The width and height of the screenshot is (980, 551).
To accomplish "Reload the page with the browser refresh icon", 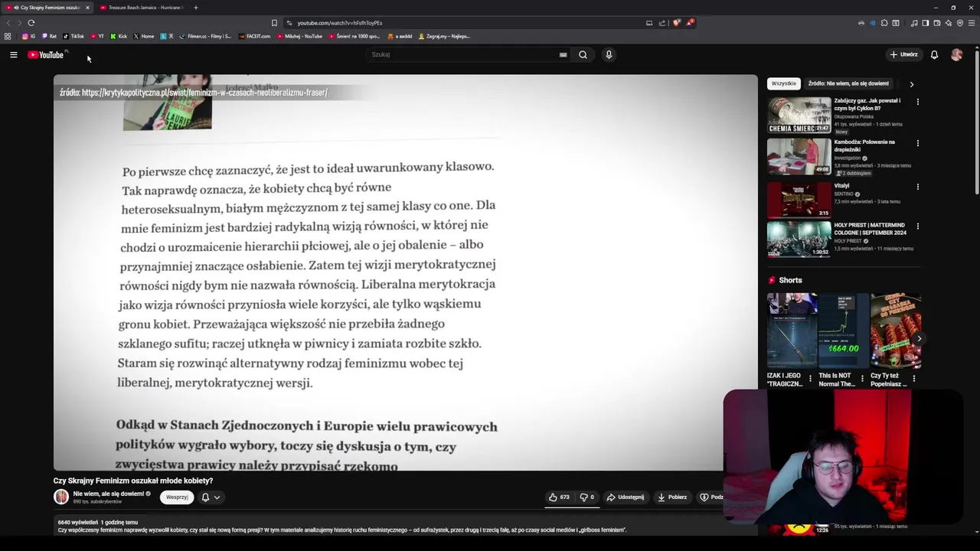I will click(x=31, y=23).
